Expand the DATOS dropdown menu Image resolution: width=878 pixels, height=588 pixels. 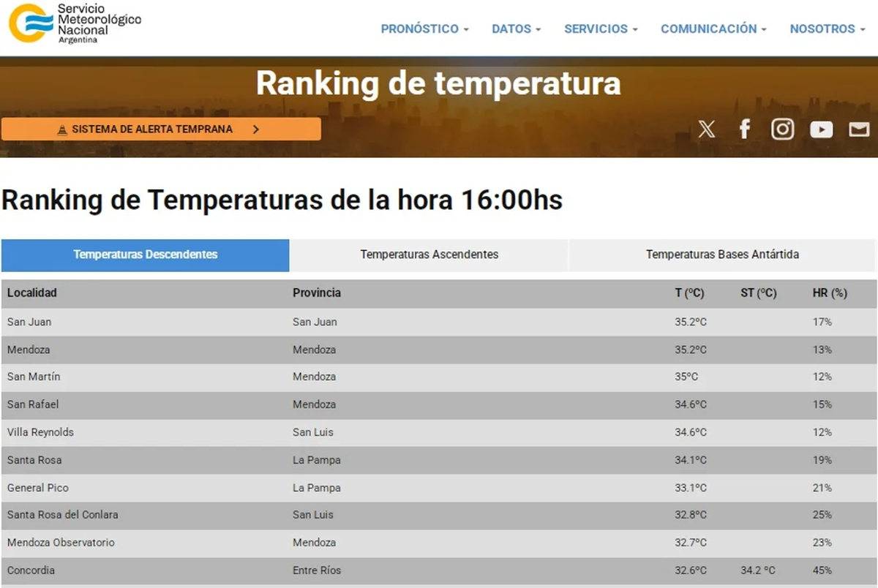click(x=516, y=29)
